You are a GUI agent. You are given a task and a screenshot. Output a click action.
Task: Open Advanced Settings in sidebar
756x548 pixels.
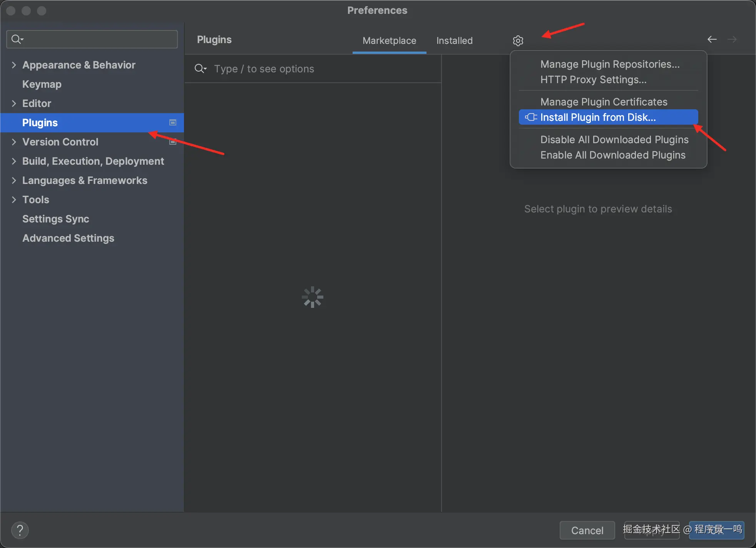point(68,238)
